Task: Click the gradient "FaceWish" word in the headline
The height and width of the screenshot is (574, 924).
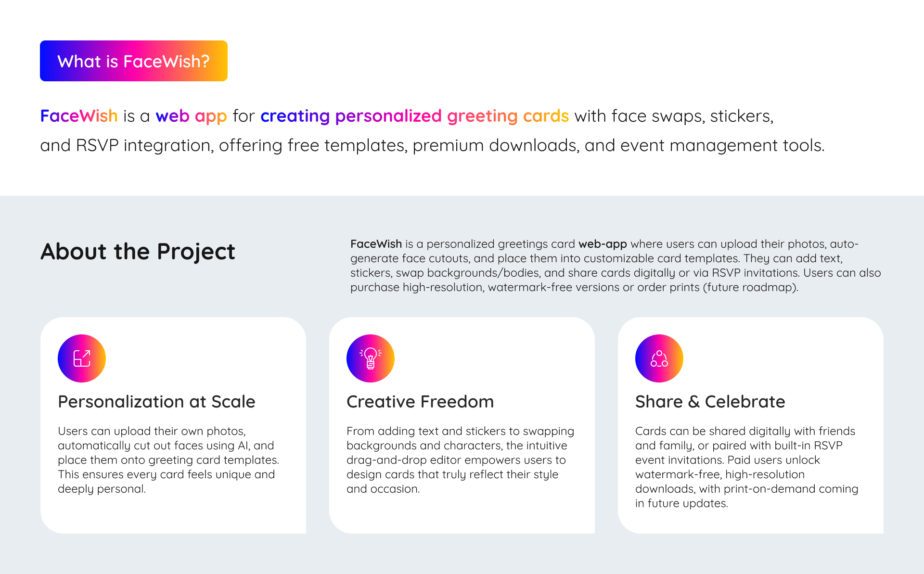Action: [79, 116]
